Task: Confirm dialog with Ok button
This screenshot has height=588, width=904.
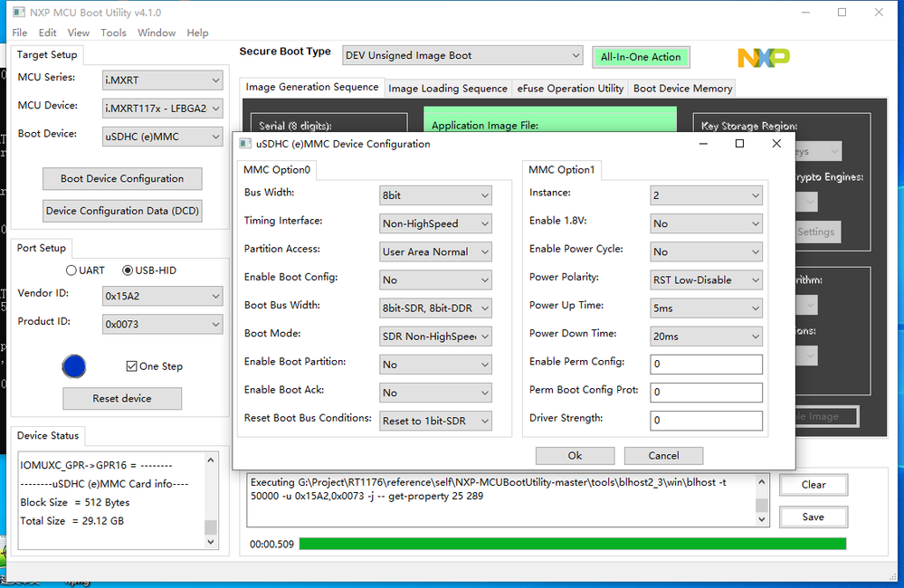Action: pos(575,456)
